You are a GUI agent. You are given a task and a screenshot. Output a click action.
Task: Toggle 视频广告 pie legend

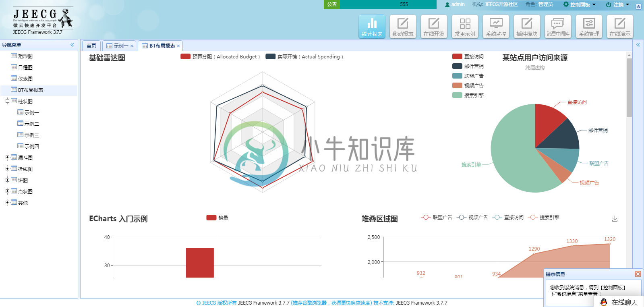point(468,86)
